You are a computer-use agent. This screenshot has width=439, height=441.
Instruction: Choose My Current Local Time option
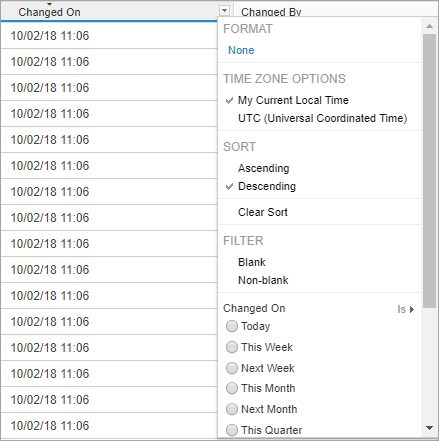[x=293, y=100]
